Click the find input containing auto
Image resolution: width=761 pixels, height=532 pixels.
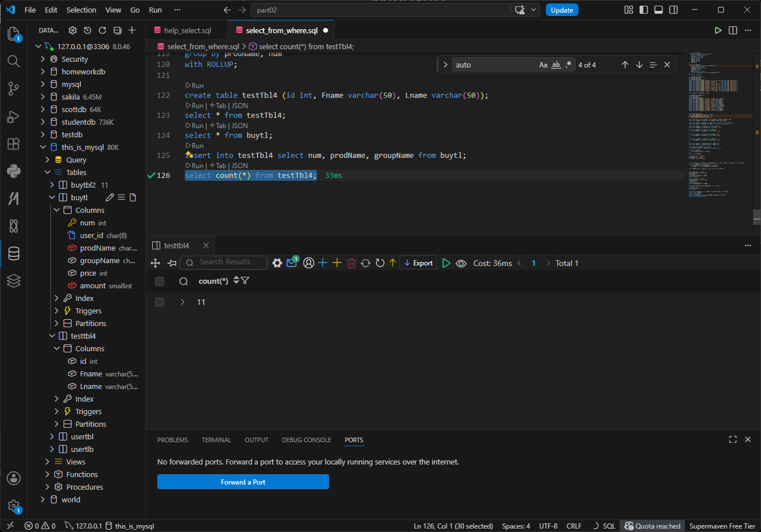tap(495, 65)
